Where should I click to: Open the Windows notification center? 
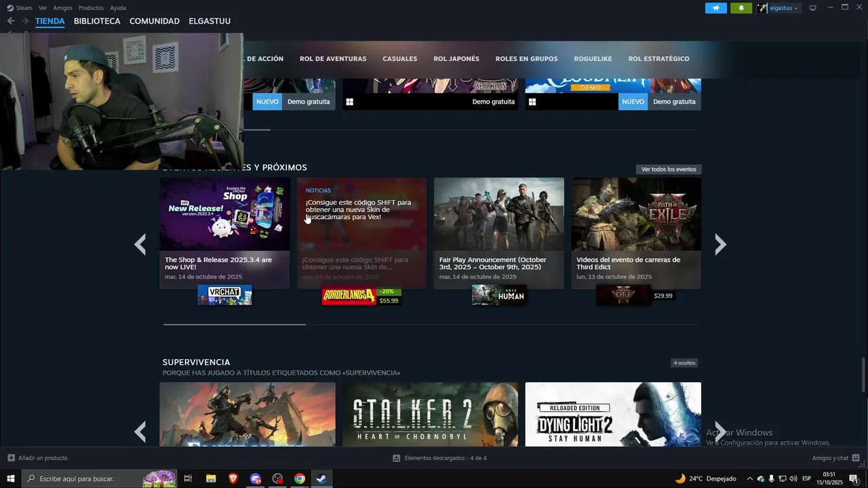(x=854, y=479)
